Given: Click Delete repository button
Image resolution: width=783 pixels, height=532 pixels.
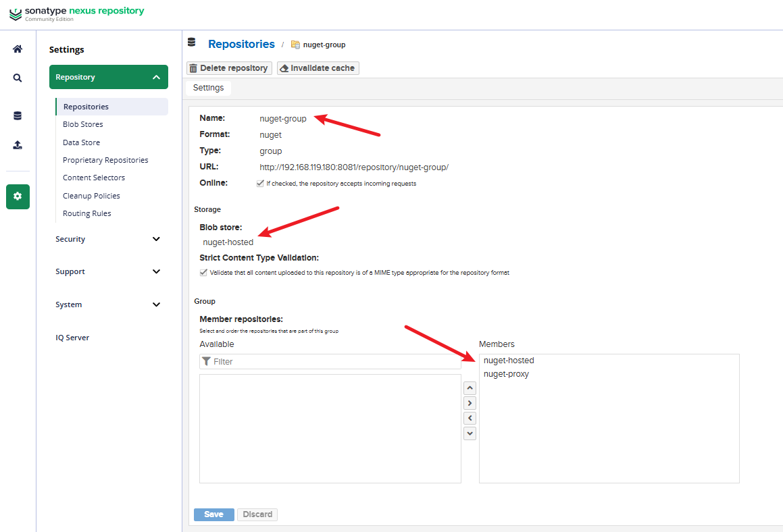Looking at the screenshot, I should click(x=229, y=68).
